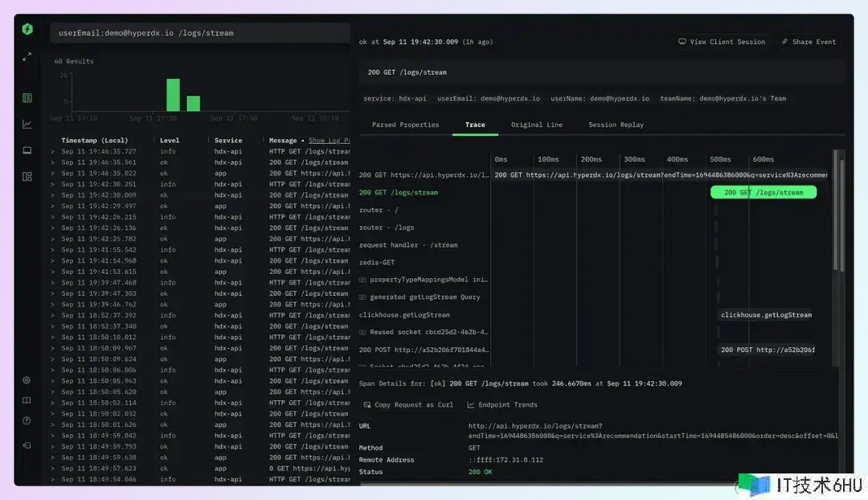Viewport: 868px width, 500px height.
Task: Expand log row Sep 11 18:50:10.012
Action: coord(52,337)
